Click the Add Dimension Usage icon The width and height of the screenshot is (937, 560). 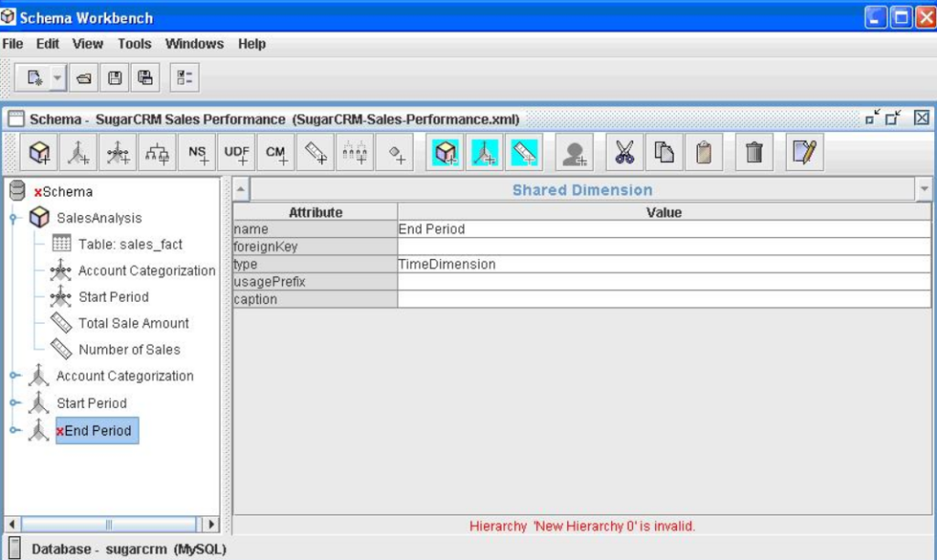[x=117, y=153]
